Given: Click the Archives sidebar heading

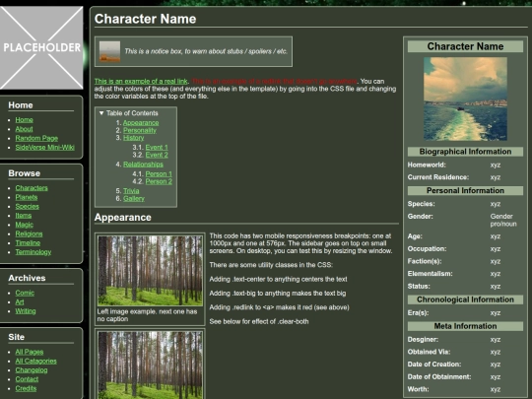Looking at the screenshot, I should tap(27, 278).
